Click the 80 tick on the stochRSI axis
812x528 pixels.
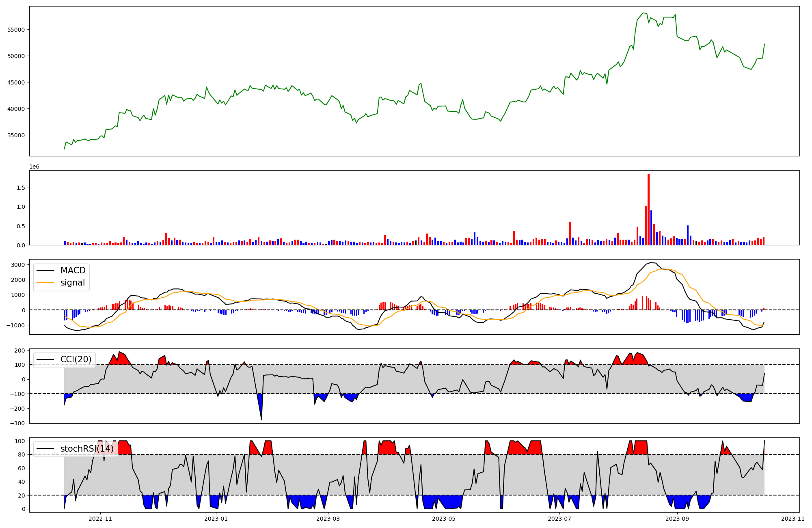(21, 454)
